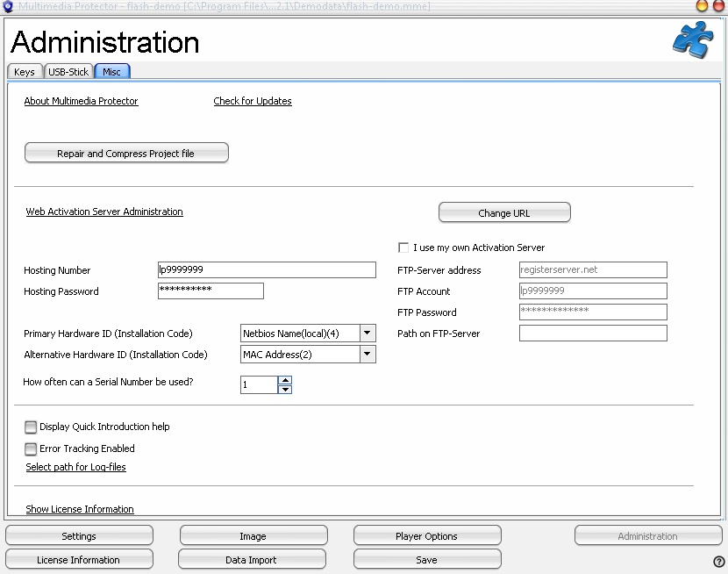Switch to the Keys tab
The height and width of the screenshot is (574, 728).
[25, 72]
